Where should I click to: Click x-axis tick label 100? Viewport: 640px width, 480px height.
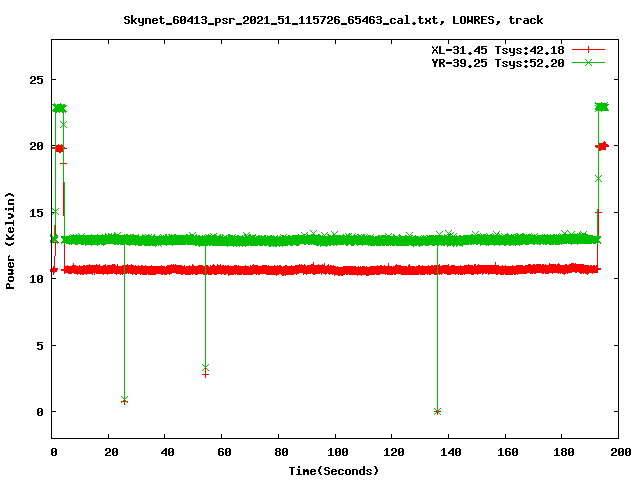[x=338, y=452]
